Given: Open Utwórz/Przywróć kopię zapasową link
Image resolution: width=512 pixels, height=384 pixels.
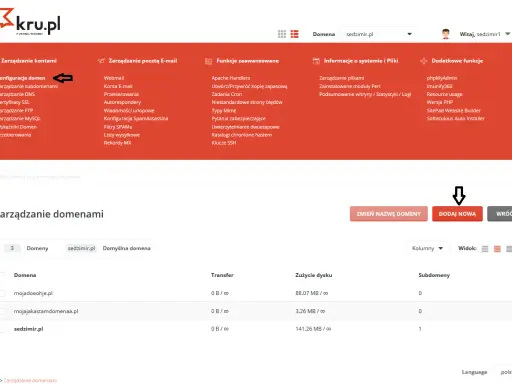Looking at the screenshot, I should (249, 86).
